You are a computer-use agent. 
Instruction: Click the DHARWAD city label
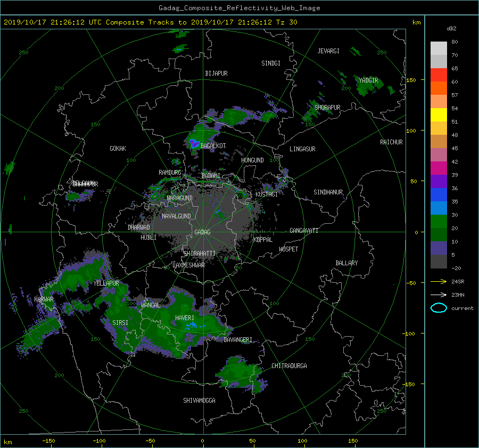(x=139, y=227)
